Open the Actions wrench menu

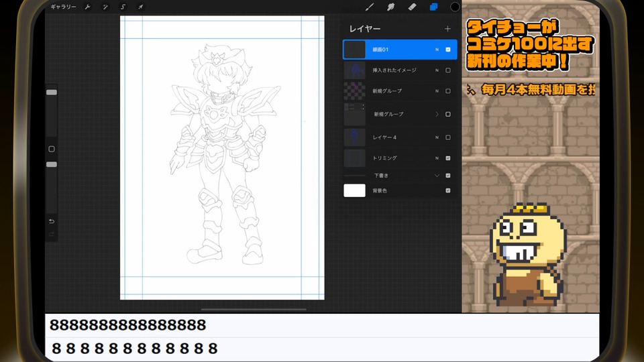88,7
